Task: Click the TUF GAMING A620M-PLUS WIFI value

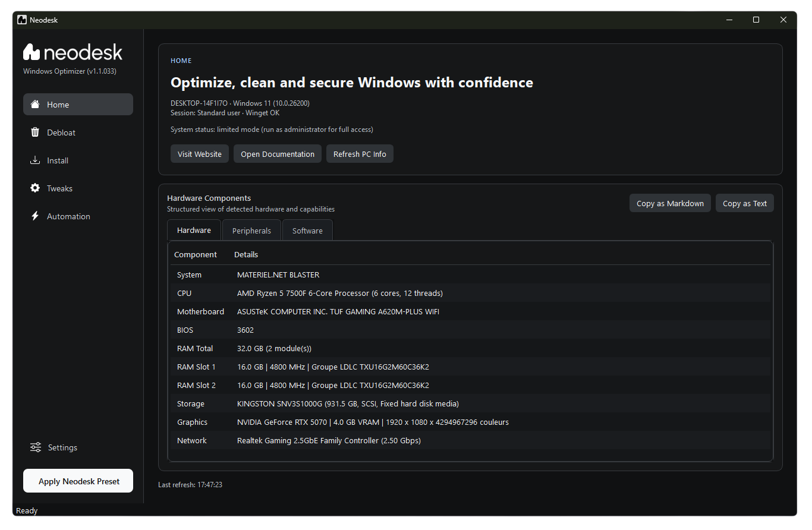Action: point(338,312)
